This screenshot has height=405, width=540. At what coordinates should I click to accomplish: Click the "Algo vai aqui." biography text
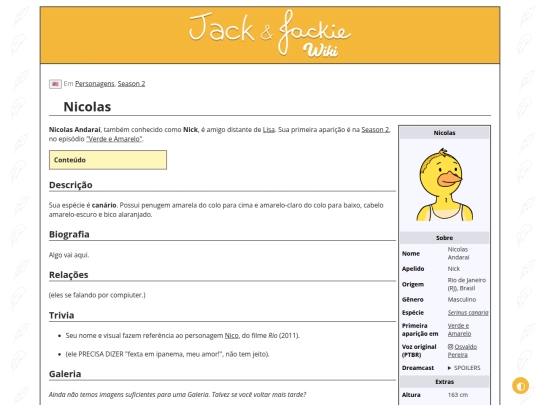click(69, 255)
